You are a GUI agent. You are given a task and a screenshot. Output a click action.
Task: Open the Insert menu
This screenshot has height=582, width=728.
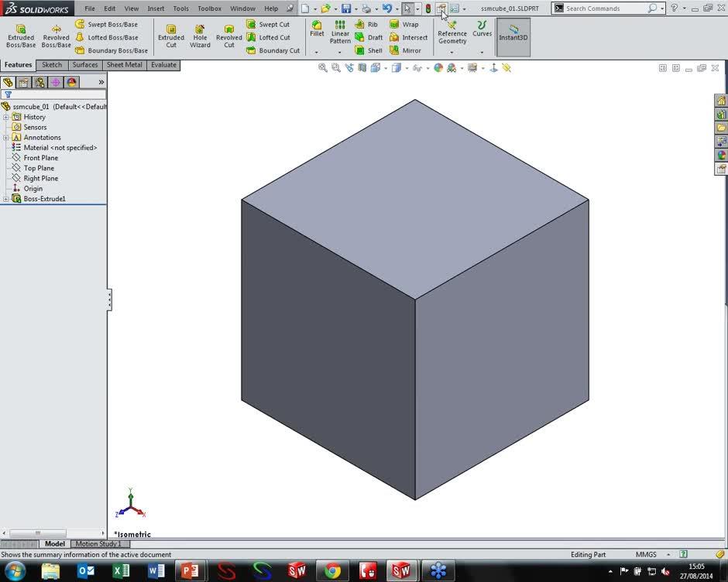tap(156, 8)
